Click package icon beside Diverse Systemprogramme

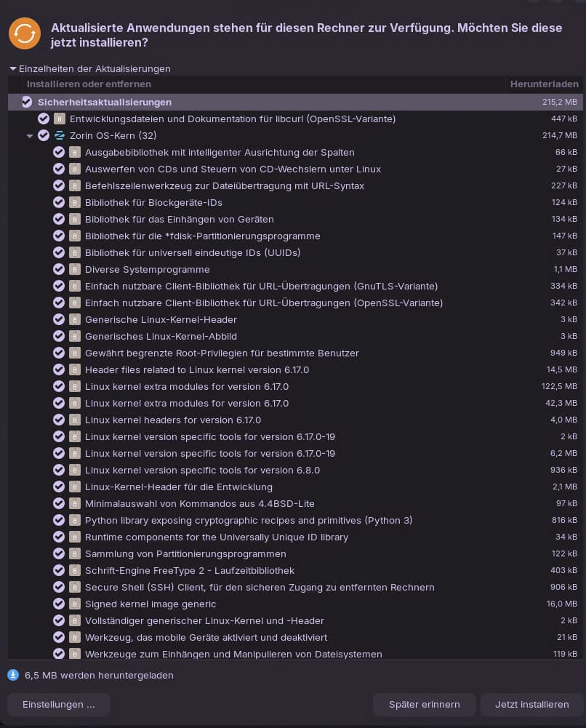click(74, 269)
